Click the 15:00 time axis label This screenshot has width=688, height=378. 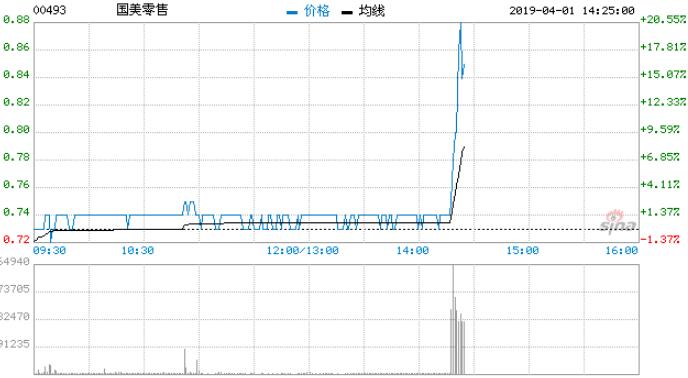coord(523,251)
